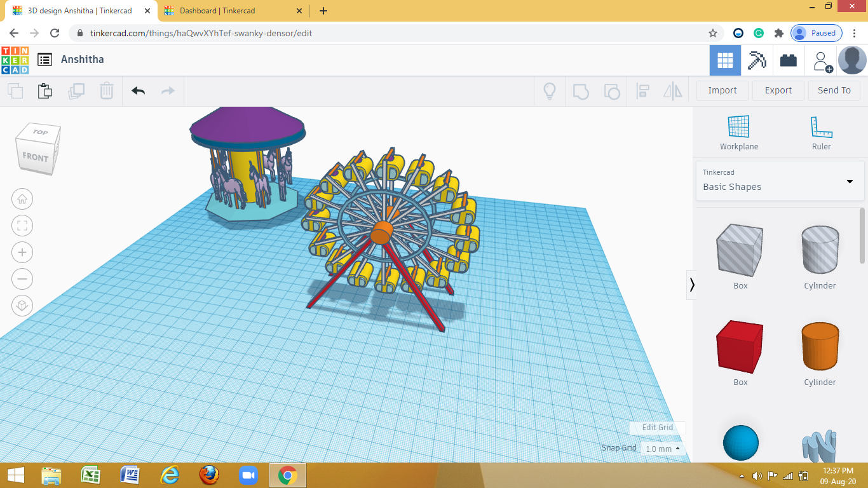The width and height of the screenshot is (868, 488).
Task: Open the design list menu icon
Action: click(x=44, y=60)
